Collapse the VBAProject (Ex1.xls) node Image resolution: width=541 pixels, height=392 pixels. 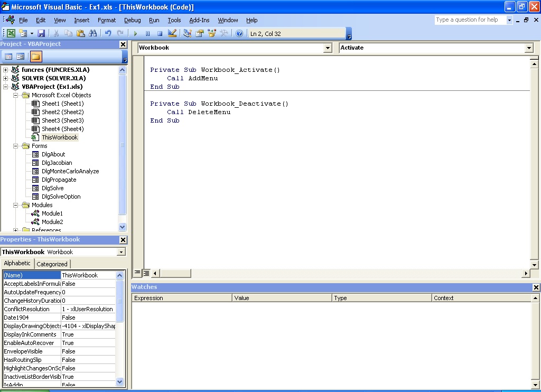5,87
